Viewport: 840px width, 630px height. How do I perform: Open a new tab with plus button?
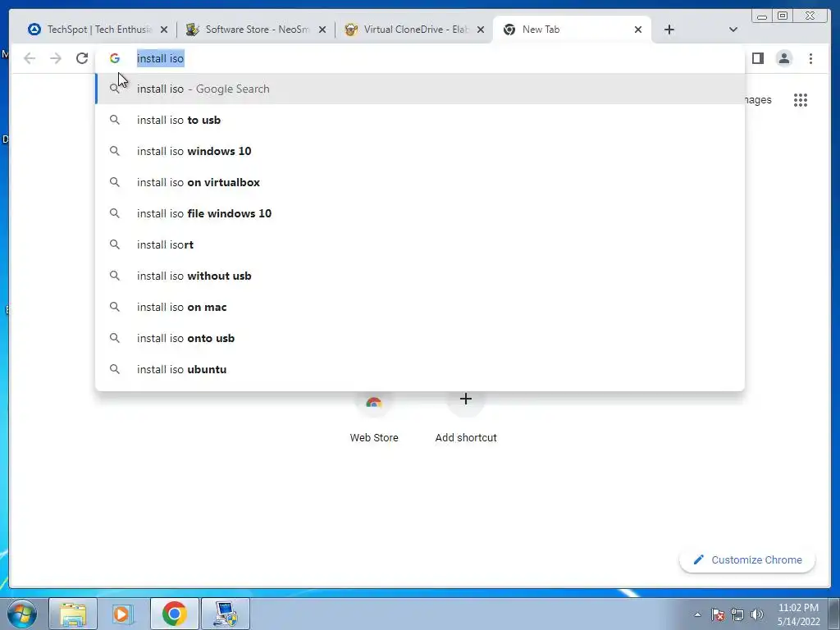pos(669,30)
